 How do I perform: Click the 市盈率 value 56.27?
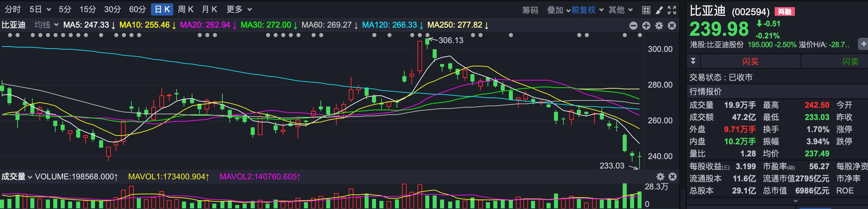coord(819,167)
